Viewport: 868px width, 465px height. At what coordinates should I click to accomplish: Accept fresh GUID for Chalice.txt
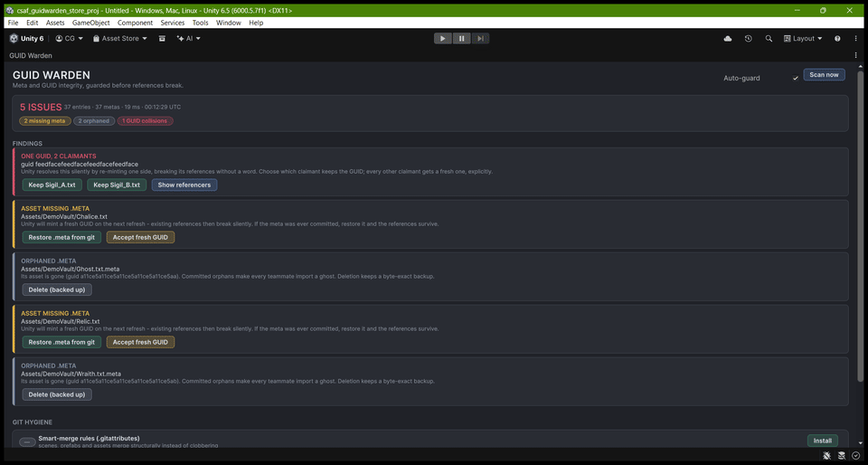[x=140, y=237]
